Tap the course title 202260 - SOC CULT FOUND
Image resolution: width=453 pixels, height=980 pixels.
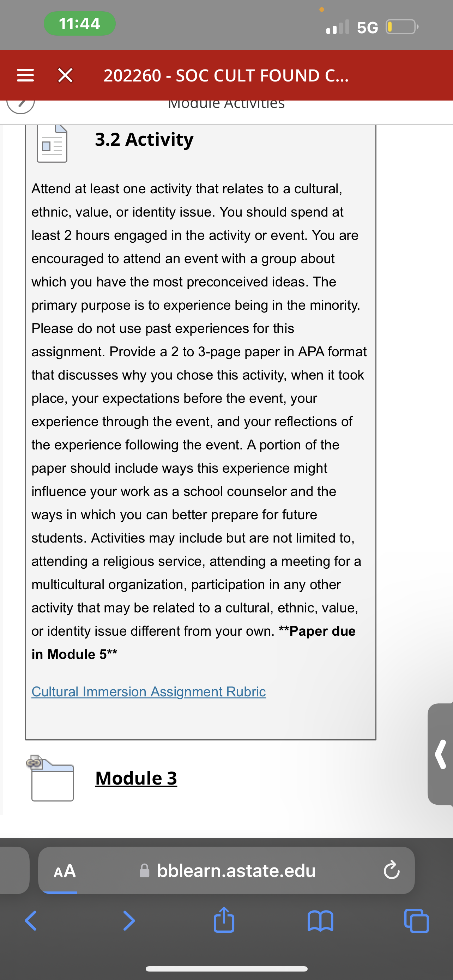pos(226,75)
